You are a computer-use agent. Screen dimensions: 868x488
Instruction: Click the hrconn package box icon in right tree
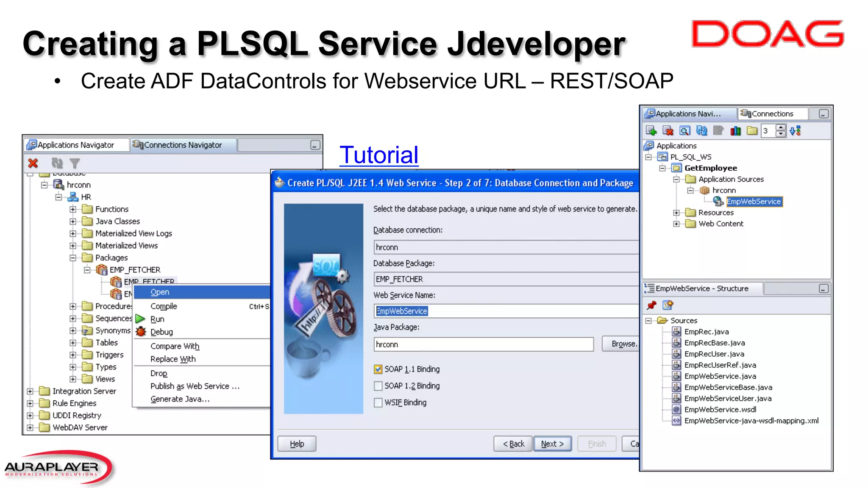pyautogui.click(x=704, y=191)
